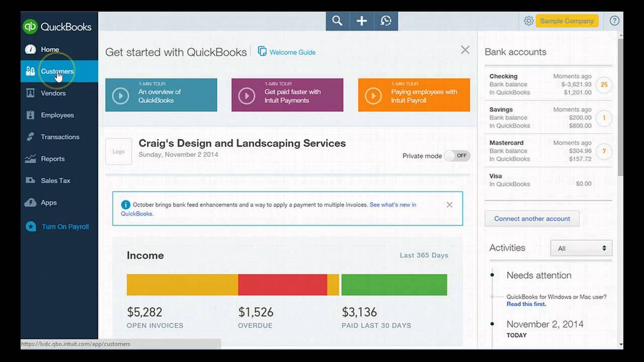Click the Last 365 Days label
The width and height of the screenshot is (644, 362).
click(x=424, y=255)
